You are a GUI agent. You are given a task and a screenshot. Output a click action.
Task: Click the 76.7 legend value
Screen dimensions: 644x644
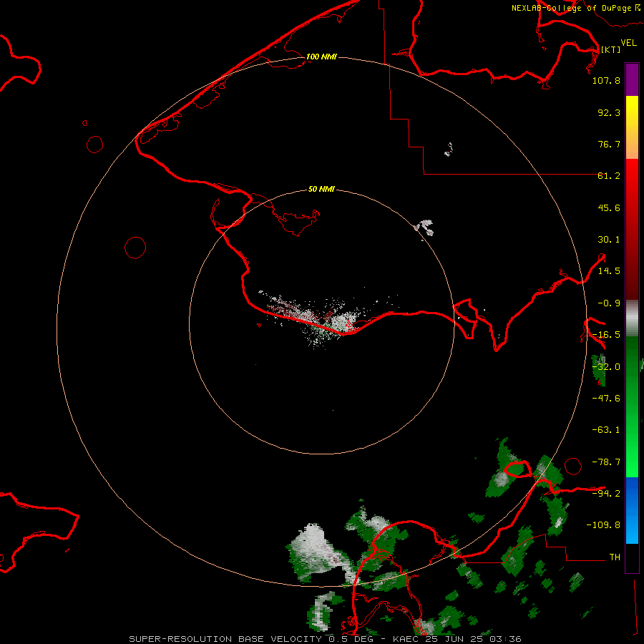tap(609, 144)
